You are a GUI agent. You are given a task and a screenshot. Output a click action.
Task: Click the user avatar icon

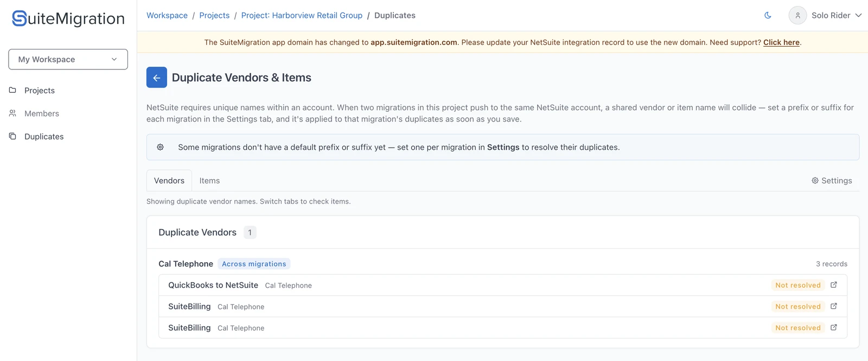coord(797,15)
